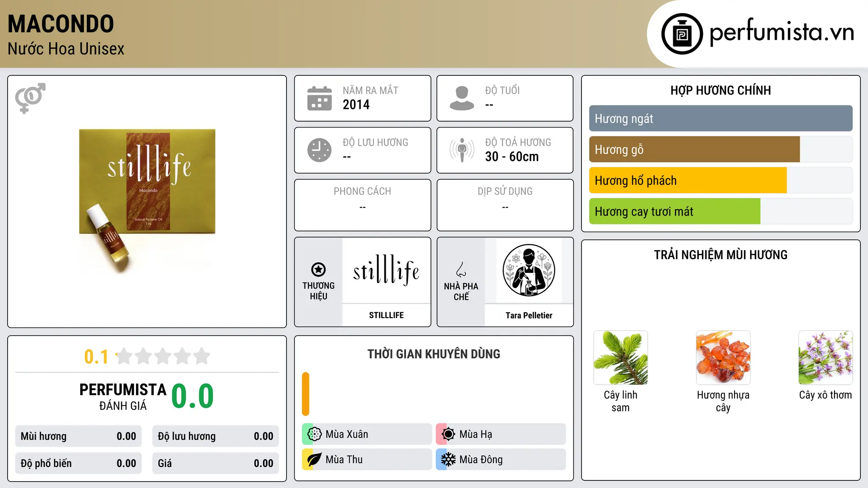Select the Mùa Xuân season label

pos(347,434)
